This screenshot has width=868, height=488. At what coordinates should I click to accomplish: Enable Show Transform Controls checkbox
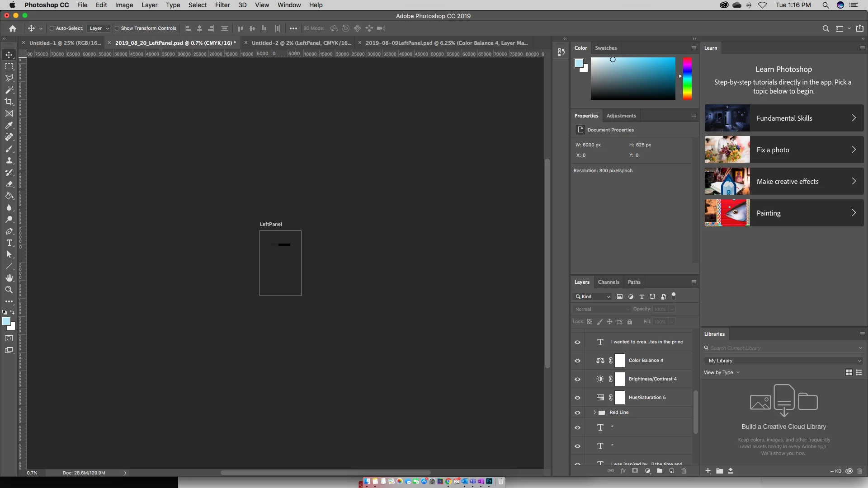(x=117, y=28)
